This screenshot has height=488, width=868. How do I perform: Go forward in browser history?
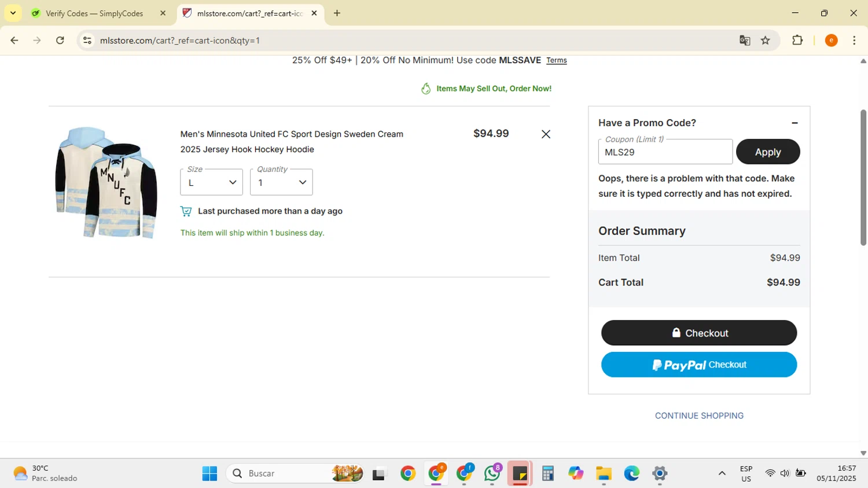pyautogui.click(x=37, y=41)
